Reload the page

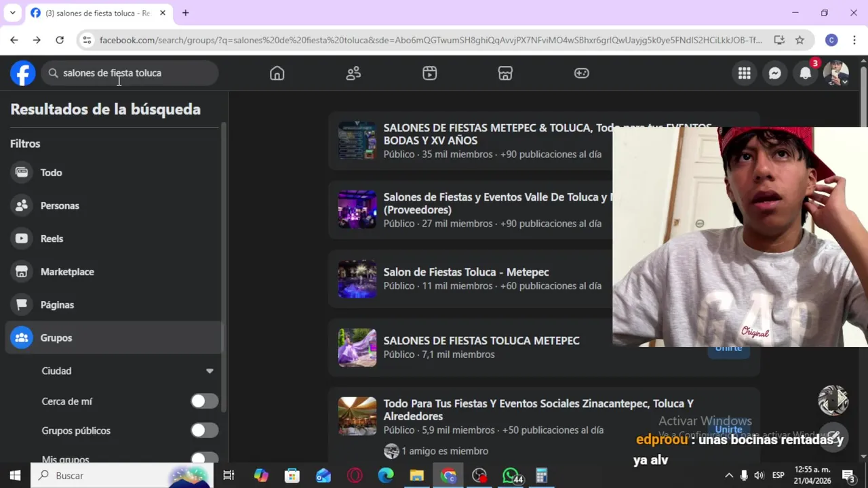(60, 40)
